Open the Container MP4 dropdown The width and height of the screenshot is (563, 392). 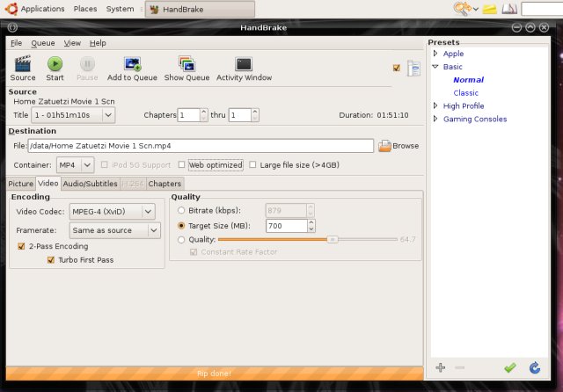pos(76,164)
